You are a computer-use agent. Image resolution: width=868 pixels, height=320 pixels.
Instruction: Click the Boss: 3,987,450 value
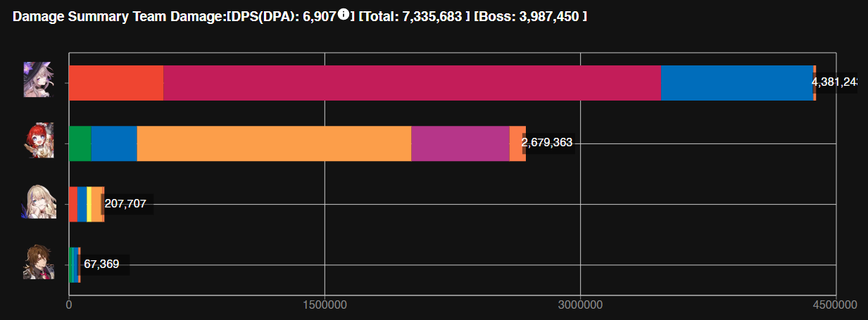530,15
